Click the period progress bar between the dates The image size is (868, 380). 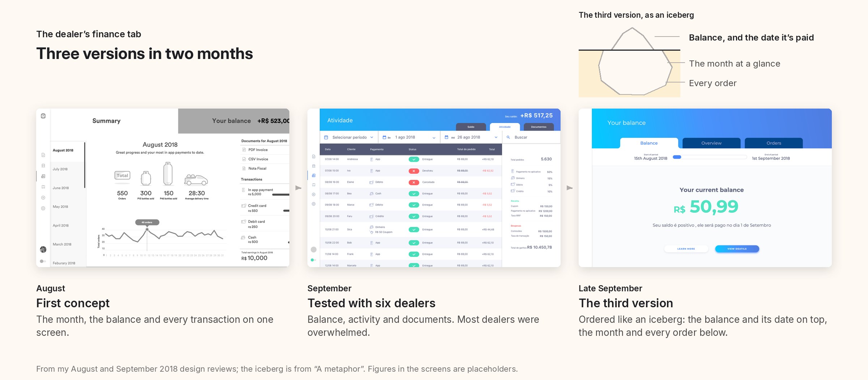pos(710,157)
